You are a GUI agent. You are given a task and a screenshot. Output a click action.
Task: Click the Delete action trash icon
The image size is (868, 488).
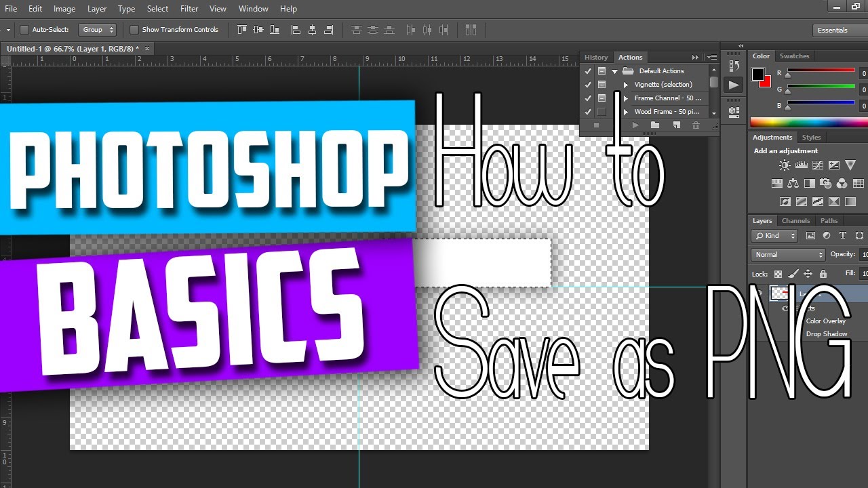[696, 125]
